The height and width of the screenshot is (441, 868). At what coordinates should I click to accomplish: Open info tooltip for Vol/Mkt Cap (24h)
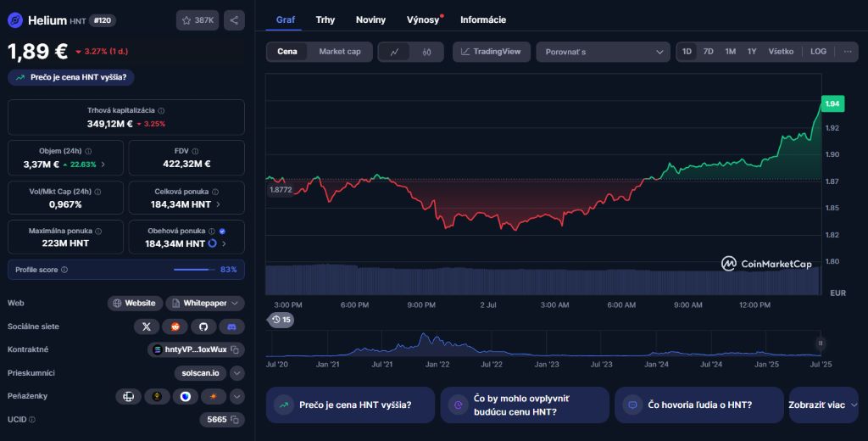click(x=98, y=192)
